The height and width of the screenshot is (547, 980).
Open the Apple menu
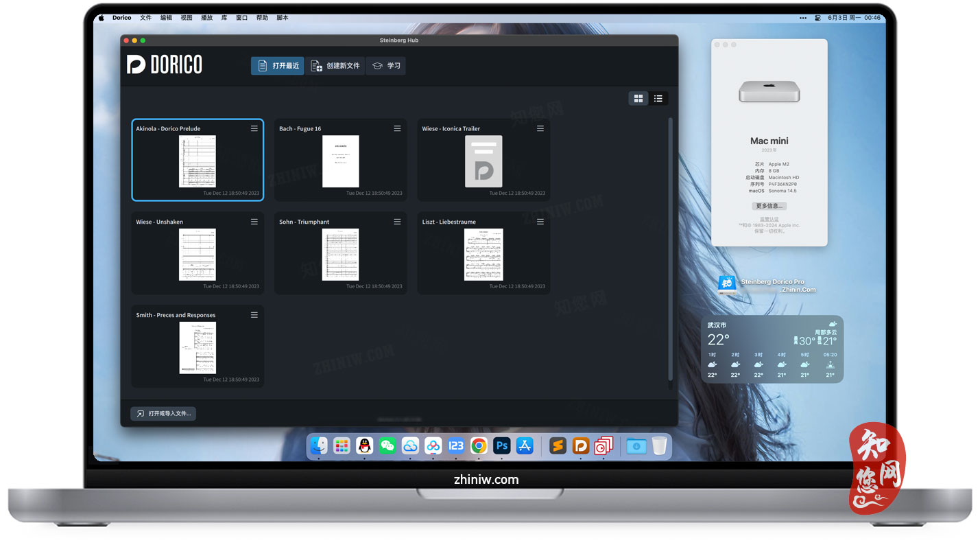click(x=101, y=18)
